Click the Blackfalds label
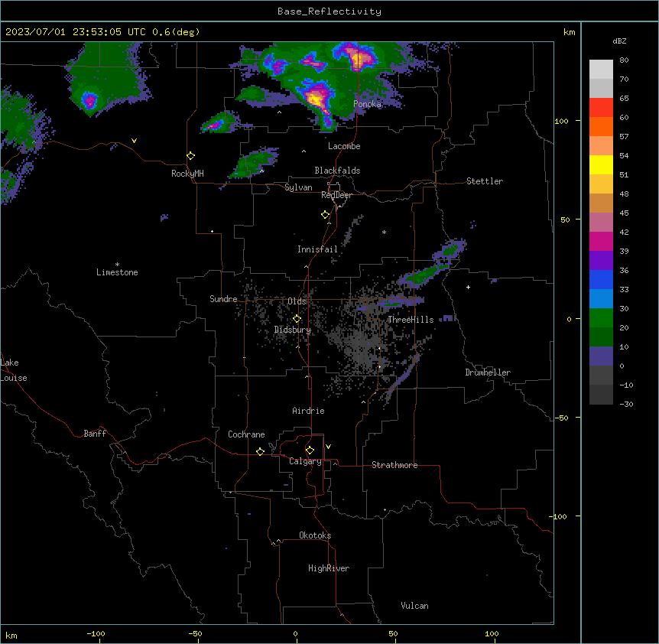This screenshot has height=644, width=659. (337, 171)
